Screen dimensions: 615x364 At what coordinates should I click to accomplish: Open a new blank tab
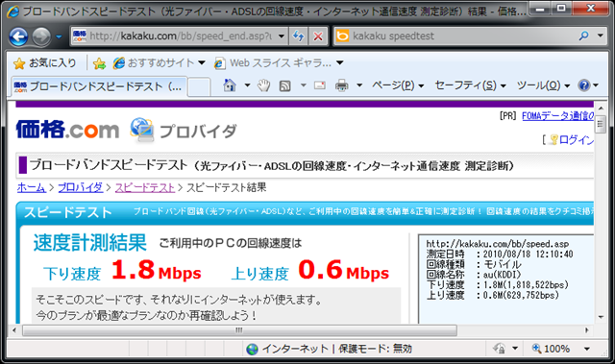pyautogui.click(x=199, y=87)
